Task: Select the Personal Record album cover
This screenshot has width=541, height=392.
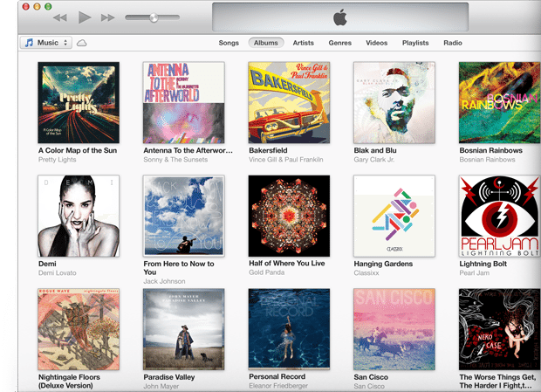Action: pyautogui.click(x=289, y=329)
